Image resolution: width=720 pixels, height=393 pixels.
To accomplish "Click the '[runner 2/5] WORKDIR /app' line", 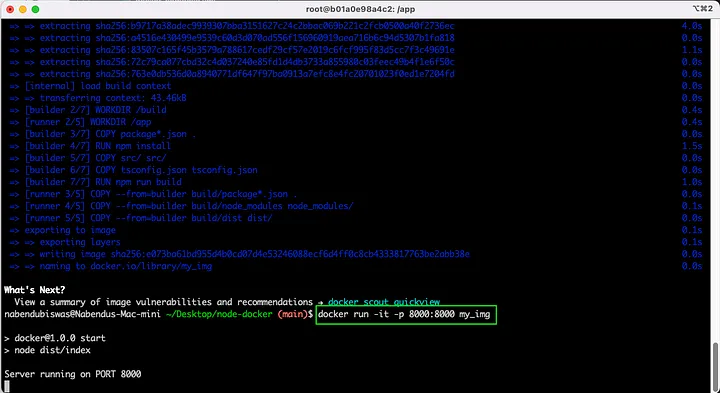I will pos(80,122).
